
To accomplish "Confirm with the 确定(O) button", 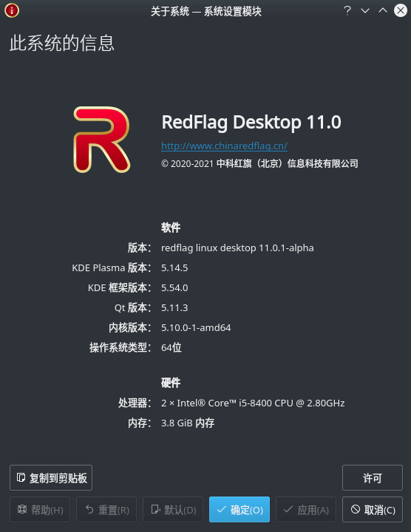I will tap(240, 510).
